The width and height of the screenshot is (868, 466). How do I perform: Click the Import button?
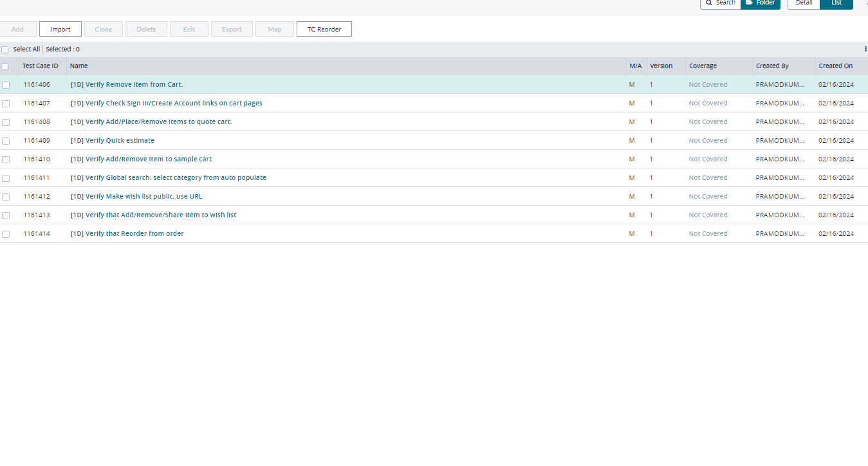coord(60,29)
